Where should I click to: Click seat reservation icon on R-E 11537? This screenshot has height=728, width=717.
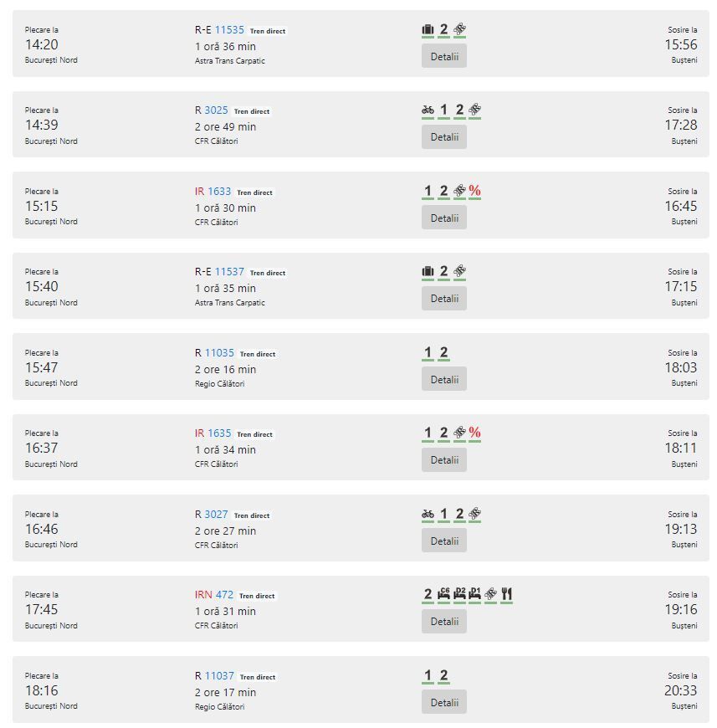459,271
